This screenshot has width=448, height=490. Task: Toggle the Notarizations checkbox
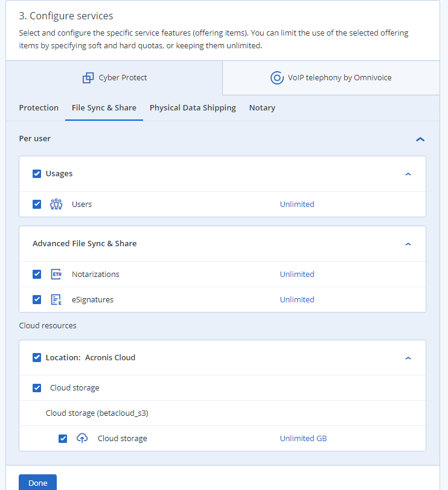click(37, 274)
